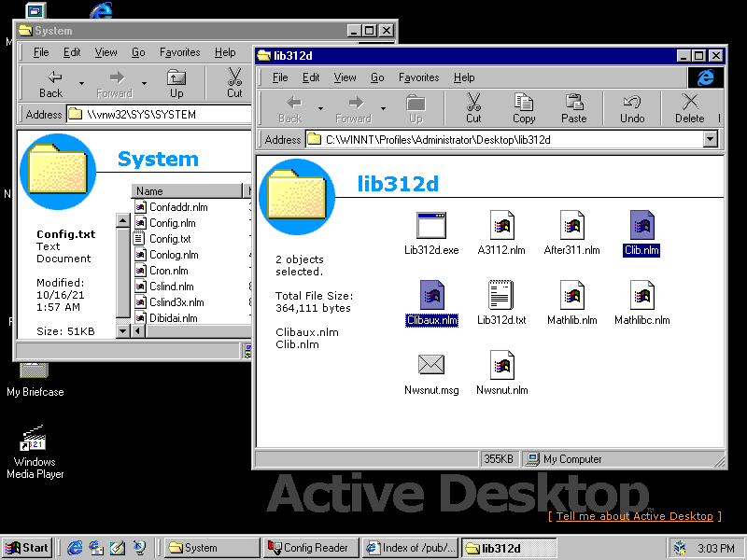The height and width of the screenshot is (560, 747).
Task: Open the View menu in lib312d window
Action: point(345,77)
